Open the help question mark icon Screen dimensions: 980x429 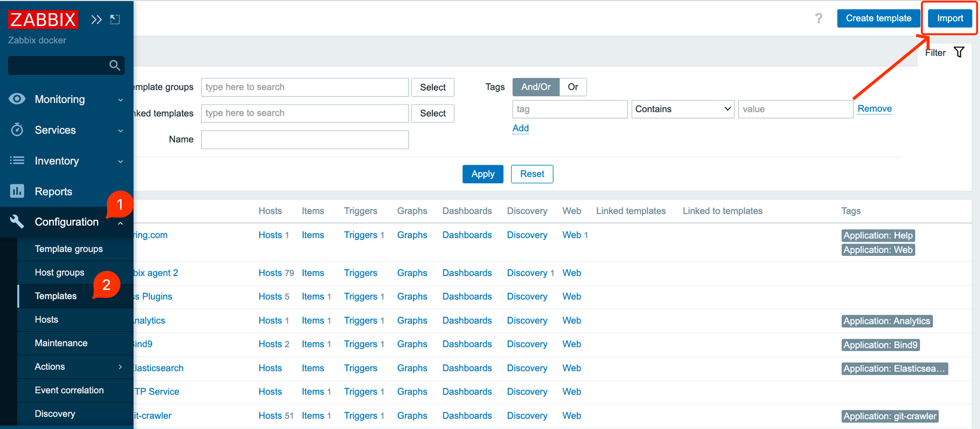(818, 19)
